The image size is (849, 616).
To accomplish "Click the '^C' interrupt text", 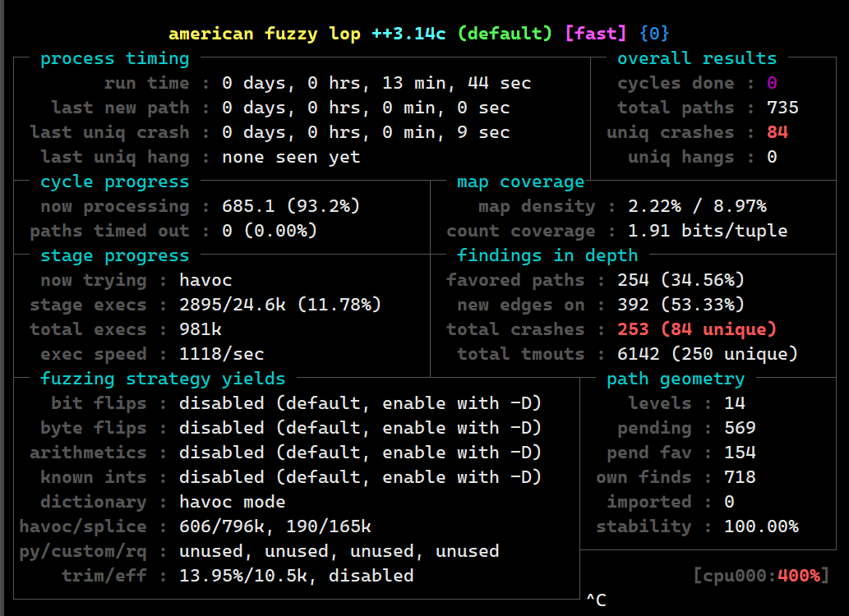I will 596,600.
